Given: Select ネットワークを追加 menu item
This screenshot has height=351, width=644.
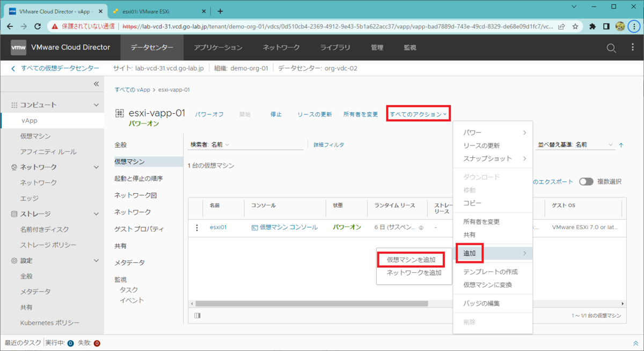Looking at the screenshot, I should tap(414, 273).
